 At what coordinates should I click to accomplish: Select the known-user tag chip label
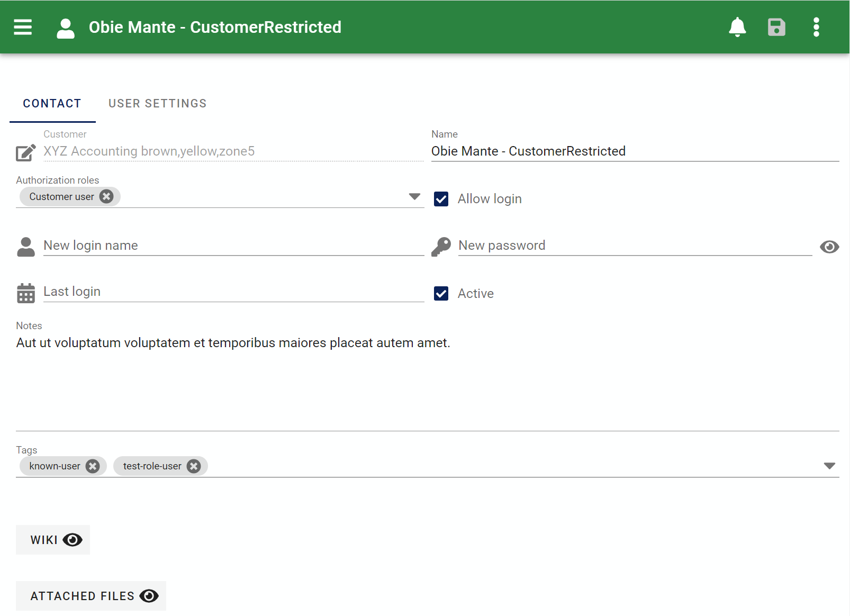click(55, 466)
